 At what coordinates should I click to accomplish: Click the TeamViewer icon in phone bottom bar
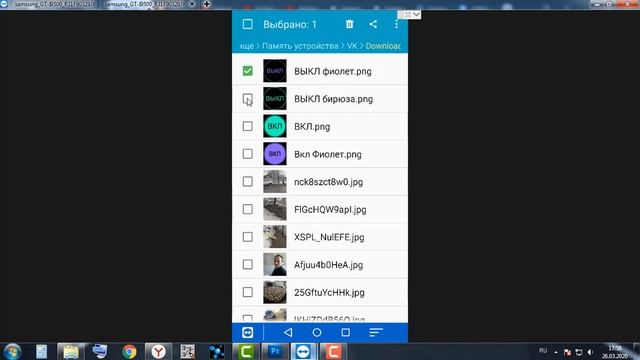[247, 332]
